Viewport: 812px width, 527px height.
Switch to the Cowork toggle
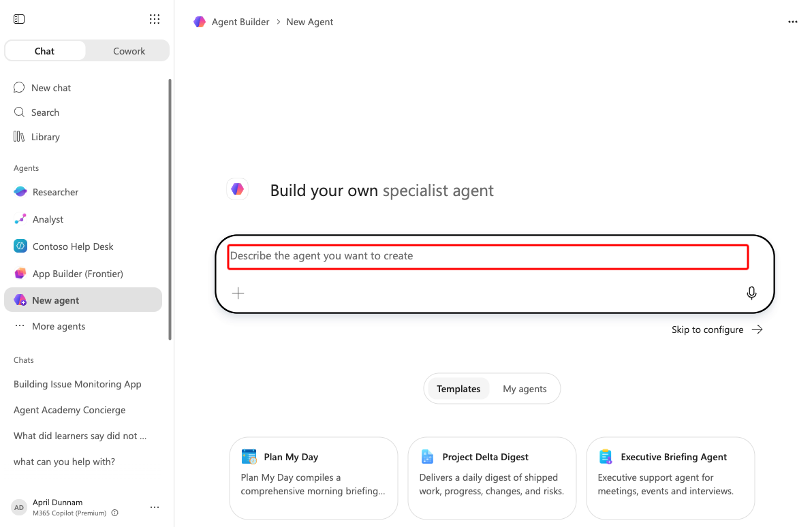(x=129, y=51)
